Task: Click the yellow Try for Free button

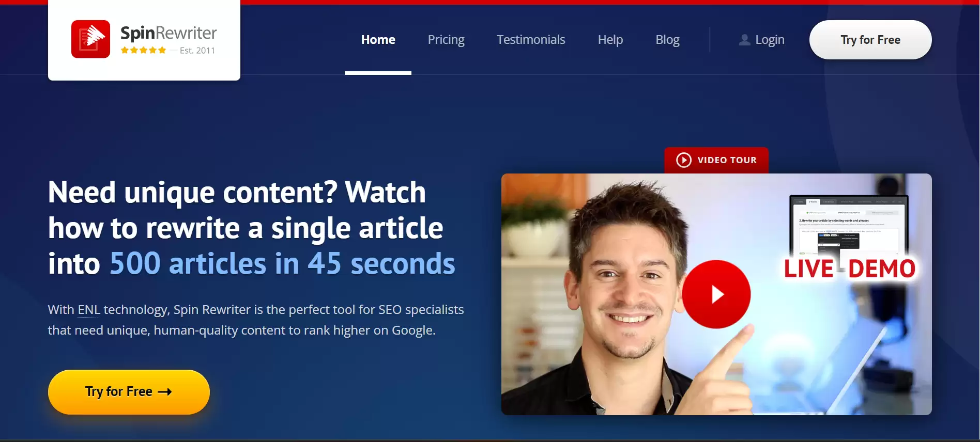Action: coord(129,392)
